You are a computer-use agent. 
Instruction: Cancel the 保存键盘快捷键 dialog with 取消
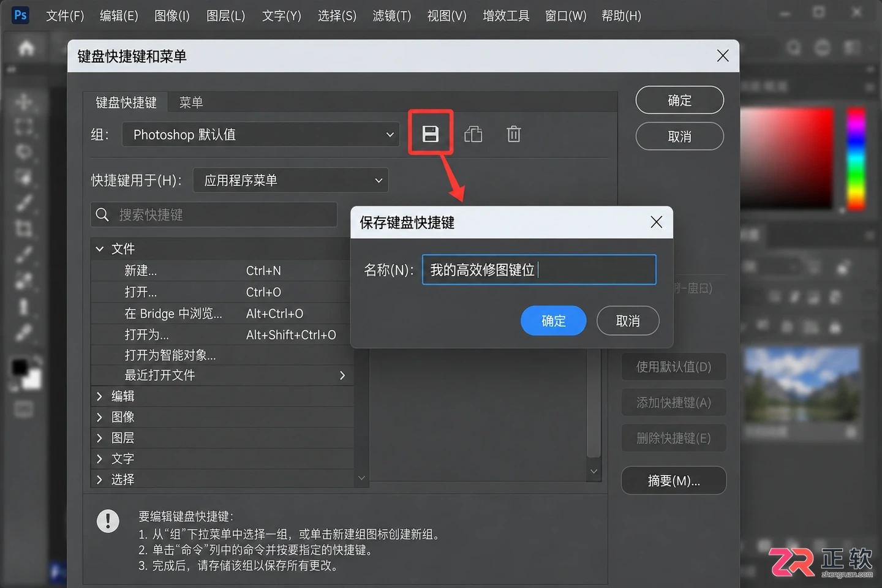point(628,320)
